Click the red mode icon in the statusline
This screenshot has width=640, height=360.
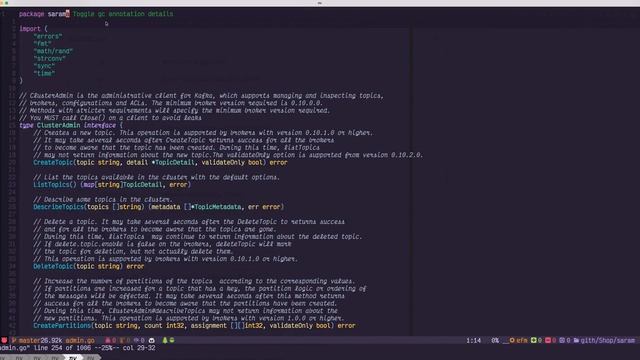click(4, 340)
